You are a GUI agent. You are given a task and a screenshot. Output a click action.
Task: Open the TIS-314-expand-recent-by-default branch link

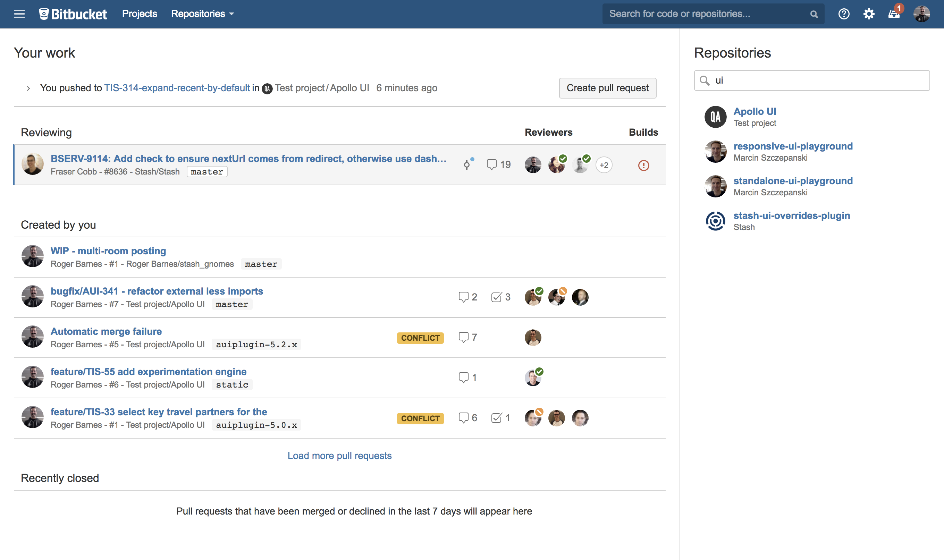[177, 88]
